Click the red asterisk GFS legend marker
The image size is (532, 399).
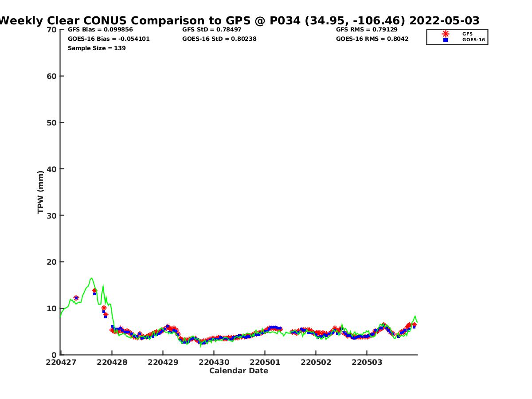point(446,34)
